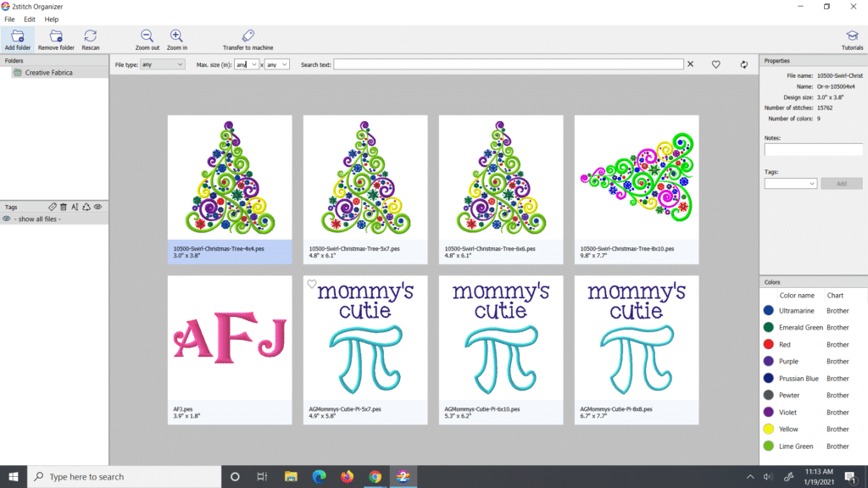The height and width of the screenshot is (488, 868).
Task: Select Transfer to machine
Action: point(247,37)
